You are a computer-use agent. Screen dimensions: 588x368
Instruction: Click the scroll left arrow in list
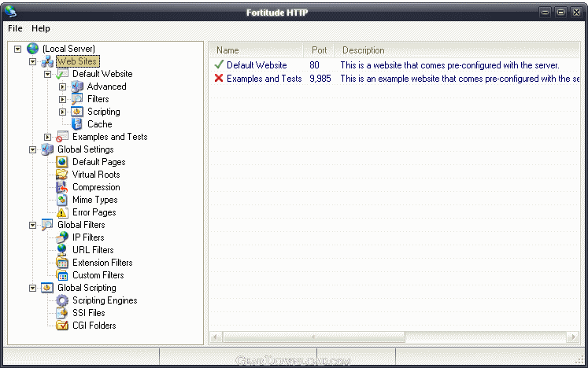click(x=215, y=337)
